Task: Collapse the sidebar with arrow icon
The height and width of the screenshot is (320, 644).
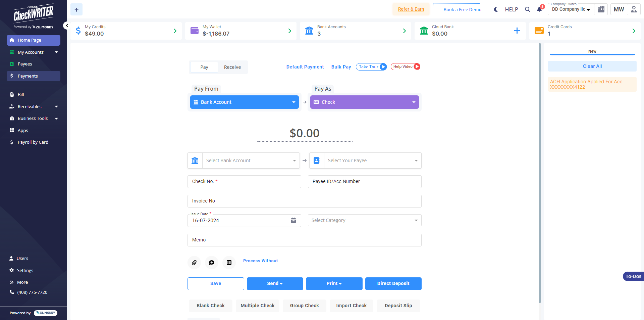Action: (x=67, y=26)
